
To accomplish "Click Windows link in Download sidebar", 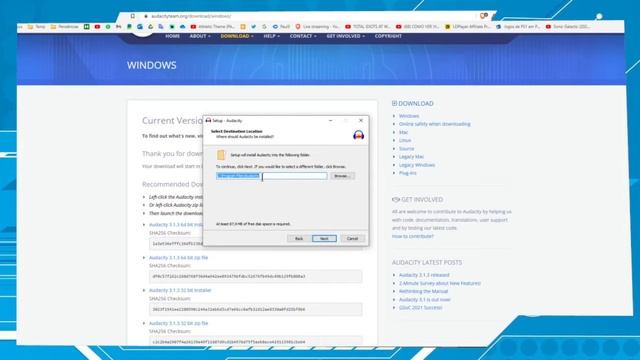I will [x=409, y=116].
